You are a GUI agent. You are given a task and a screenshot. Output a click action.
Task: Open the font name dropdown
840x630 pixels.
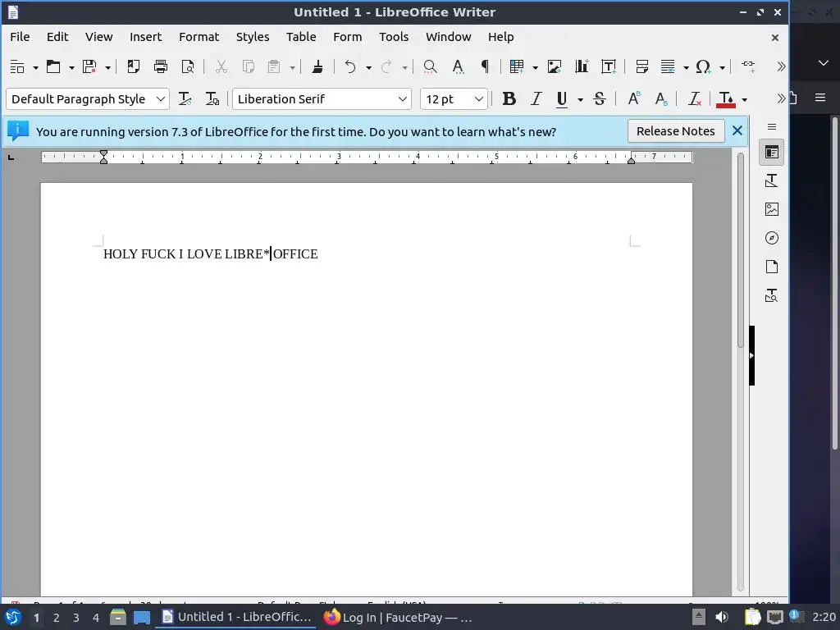click(x=402, y=99)
